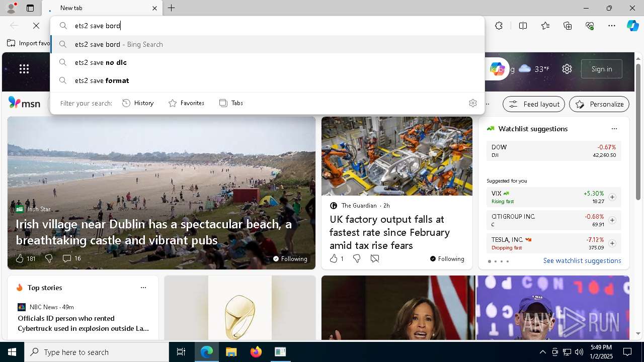Dislike the Irish village article
Image resolution: width=644 pixels, height=362 pixels.
pos(49,258)
